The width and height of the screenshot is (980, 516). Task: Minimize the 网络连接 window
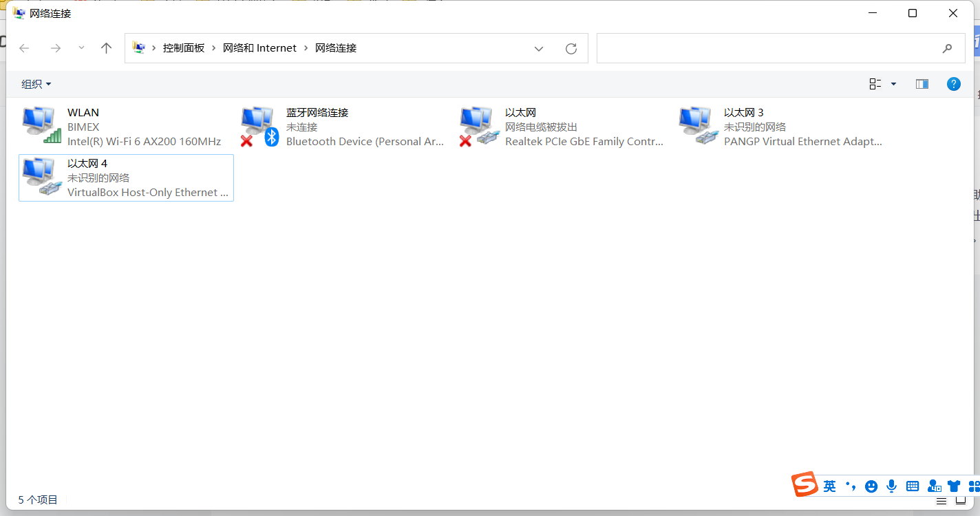[x=873, y=13]
